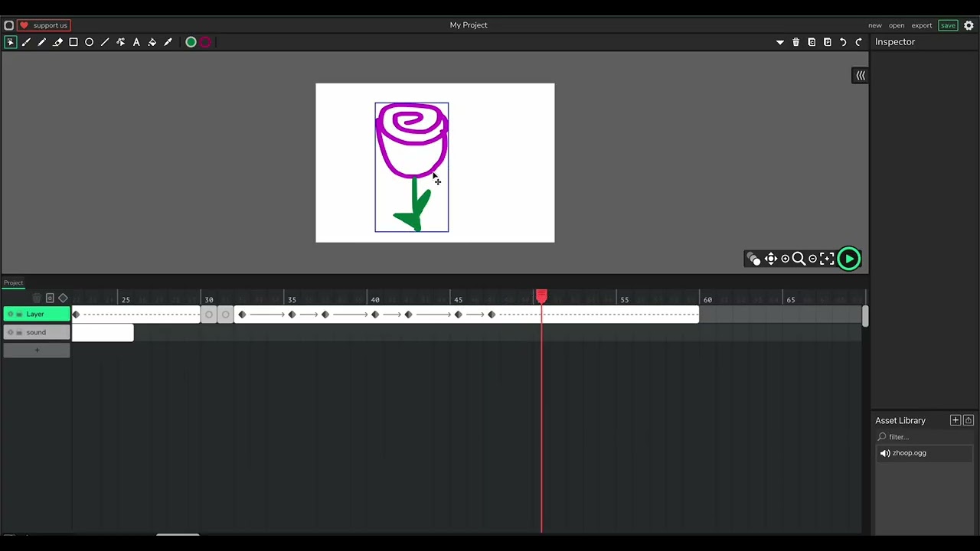The width and height of the screenshot is (980, 551).
Task: Click the open project button
Action: click(897, 25)
